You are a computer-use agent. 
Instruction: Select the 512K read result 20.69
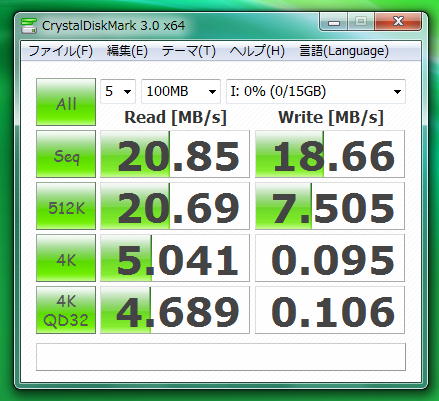[x=175, y=206]
